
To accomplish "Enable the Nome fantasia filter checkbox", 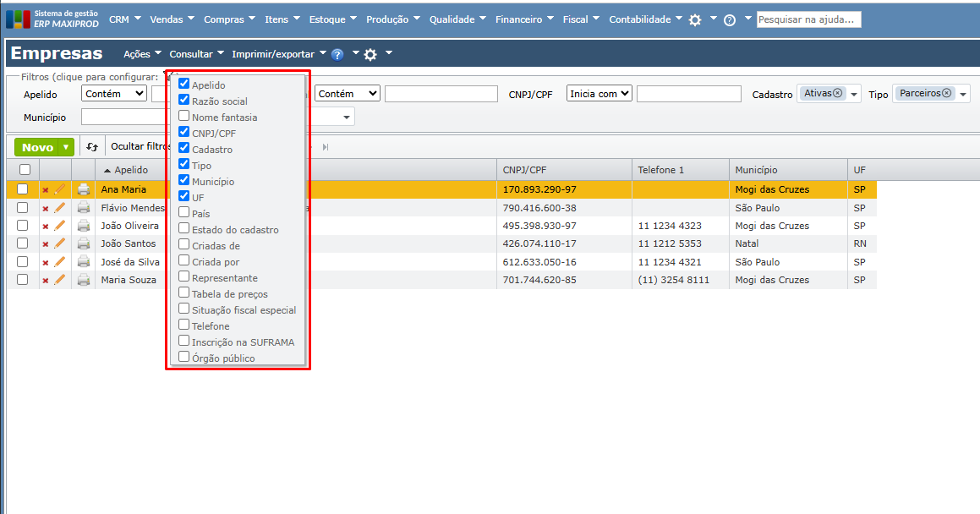I will pyautogui.click(x=184, y=116).
